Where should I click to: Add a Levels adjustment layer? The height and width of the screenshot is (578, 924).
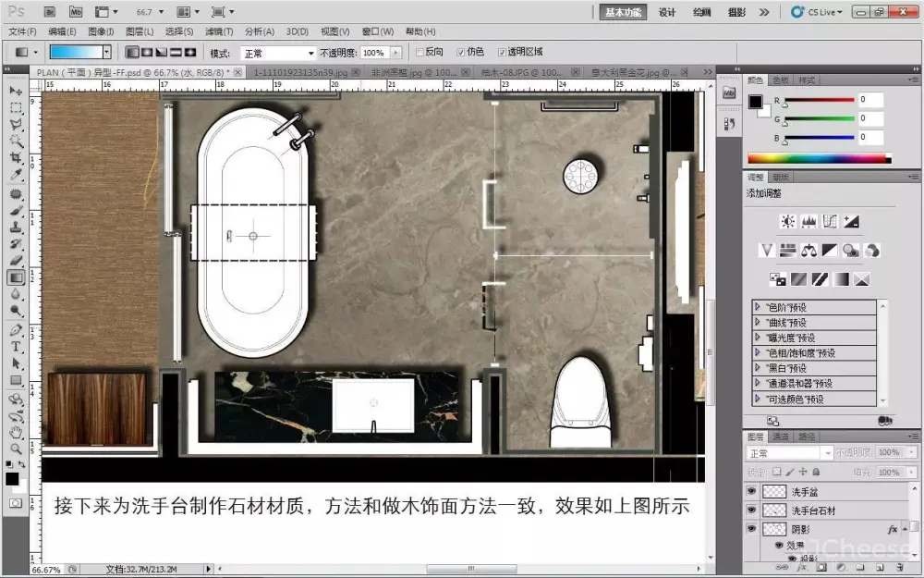click(x=808, y=221)
